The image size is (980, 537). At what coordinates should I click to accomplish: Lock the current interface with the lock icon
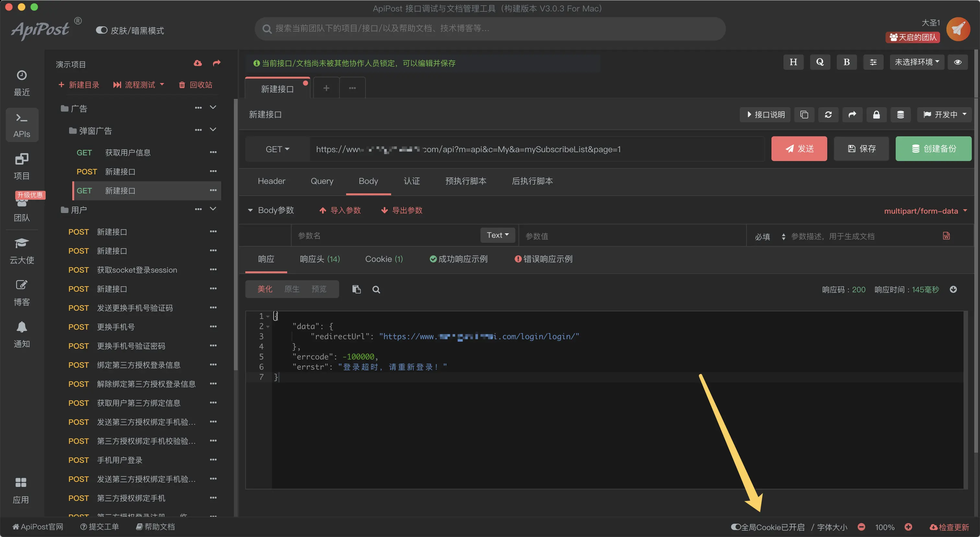coord(877,114)
